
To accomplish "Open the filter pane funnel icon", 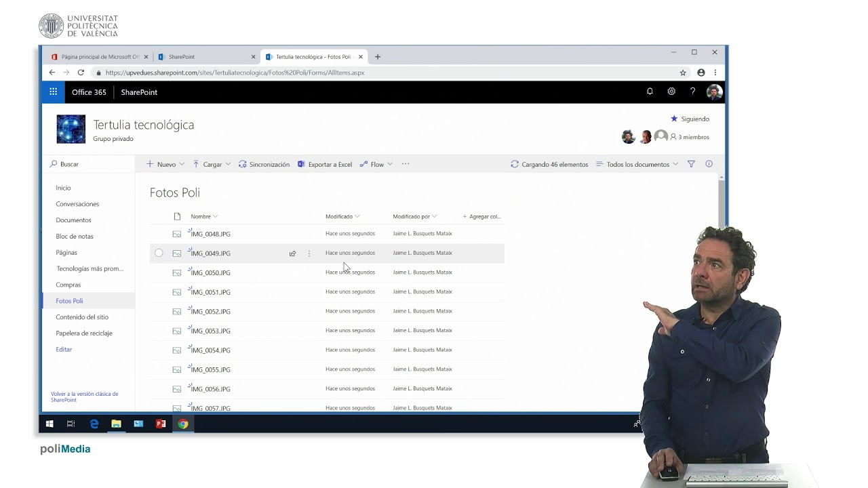I will pyautogui.click(x=691, y=164).
